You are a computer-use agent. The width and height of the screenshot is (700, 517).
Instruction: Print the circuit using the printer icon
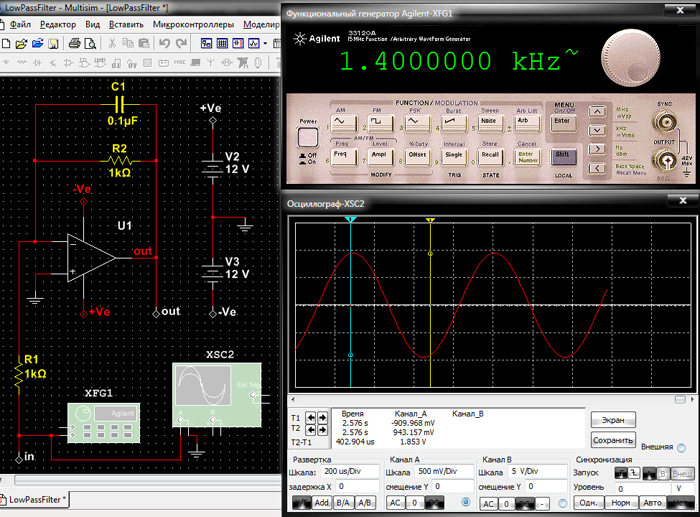click(x=75, y=43)
